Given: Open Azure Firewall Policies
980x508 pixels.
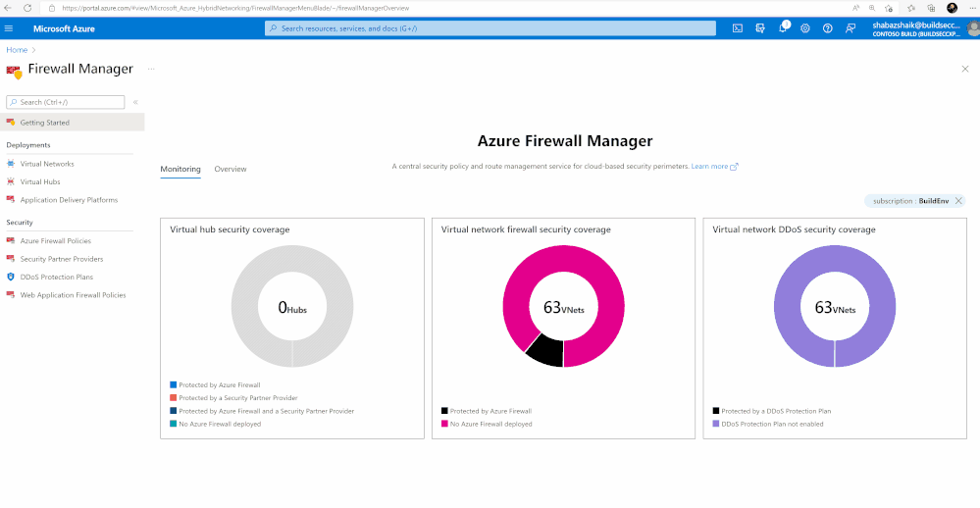Looking at the screenshot, I should [x=56, y=240].
